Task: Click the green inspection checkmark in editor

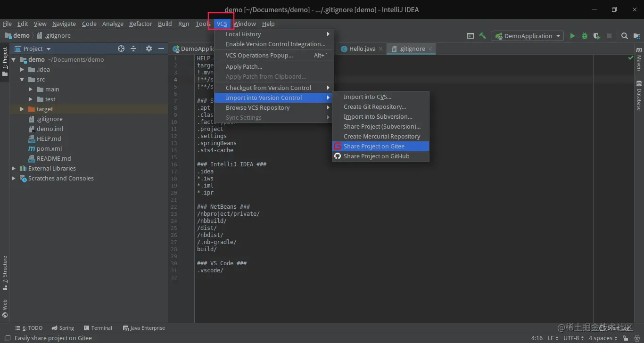Action: (x=630, y=58)
